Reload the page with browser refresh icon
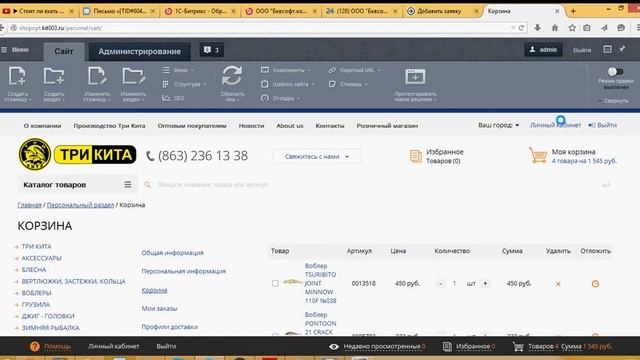The height and width of the screenshot is (360, 640). [x=521, y=28]
